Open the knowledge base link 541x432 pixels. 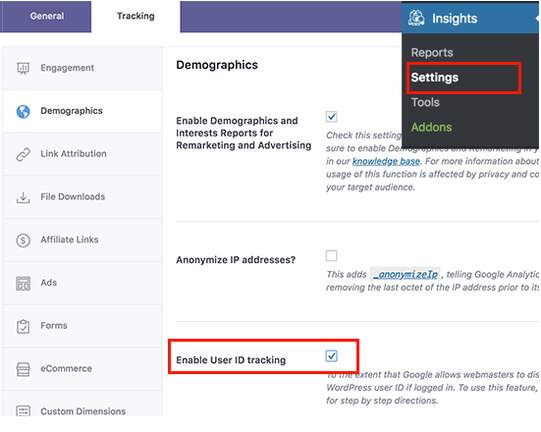click(386, 161)
